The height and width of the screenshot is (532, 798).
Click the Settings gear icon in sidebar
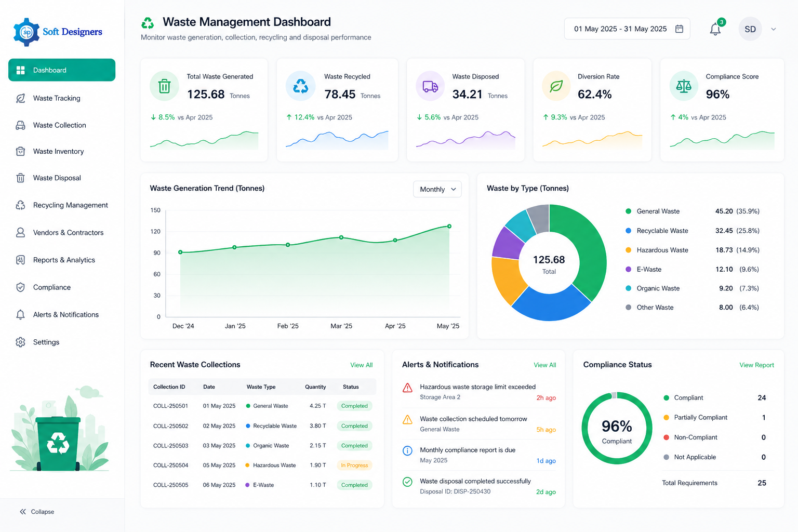pos(21,342)
